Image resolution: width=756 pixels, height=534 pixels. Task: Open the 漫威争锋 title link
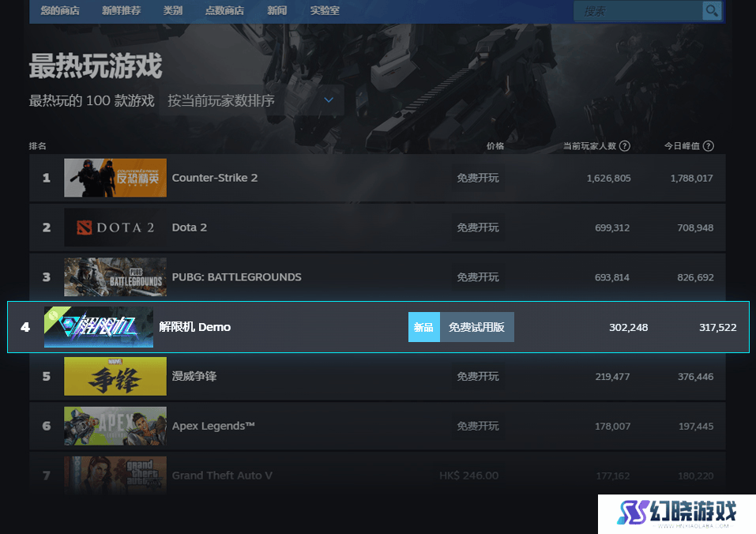194,376
